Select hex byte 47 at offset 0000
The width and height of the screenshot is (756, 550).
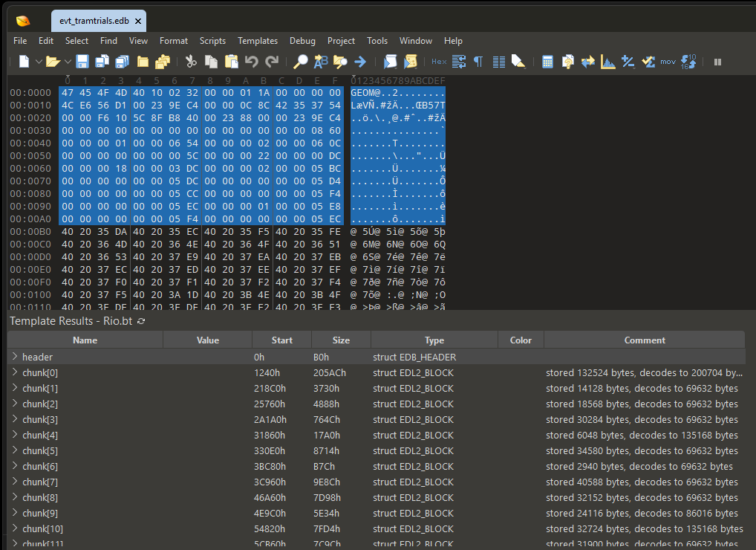click(68, 93)
